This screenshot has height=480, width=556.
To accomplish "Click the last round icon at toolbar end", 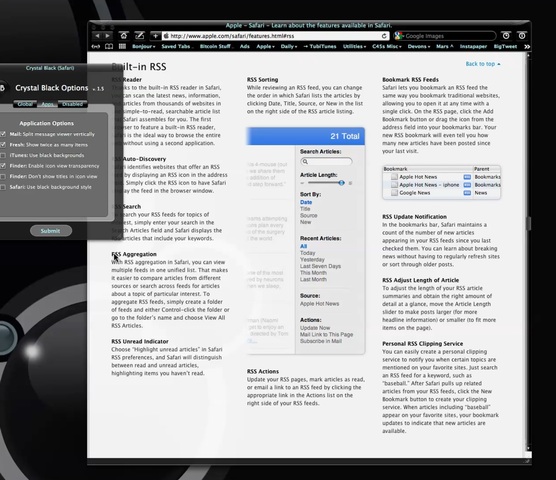I will point(522,36).
